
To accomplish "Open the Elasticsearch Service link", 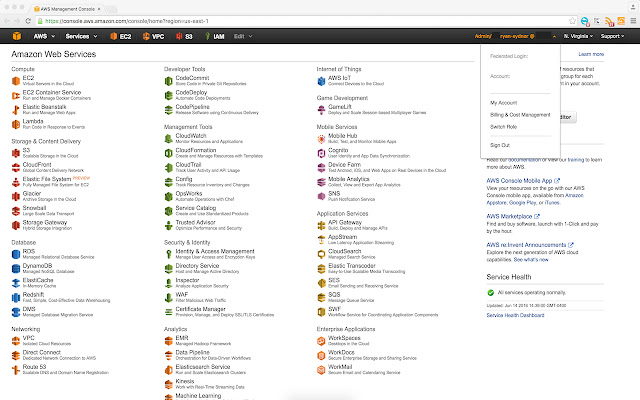I will [x=203, y=367].
